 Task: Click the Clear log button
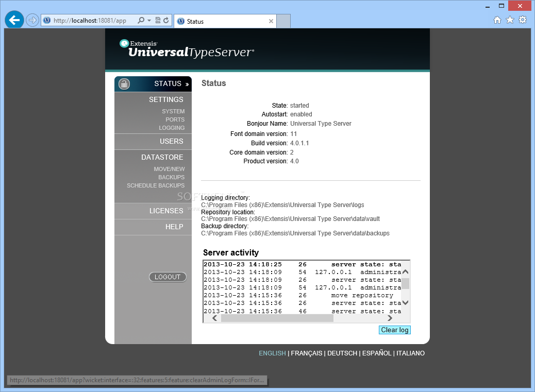[395, 330]
